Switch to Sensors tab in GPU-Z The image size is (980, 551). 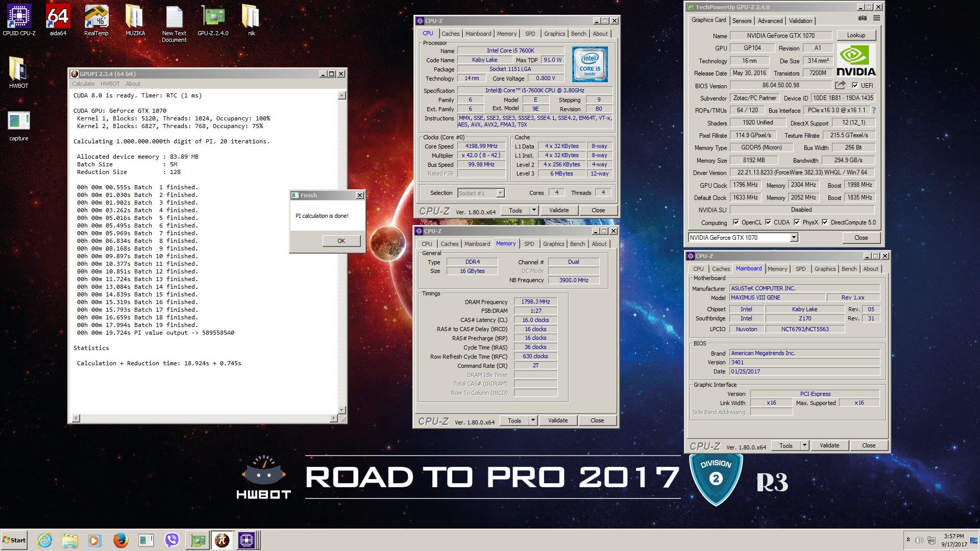click(742, 21)
